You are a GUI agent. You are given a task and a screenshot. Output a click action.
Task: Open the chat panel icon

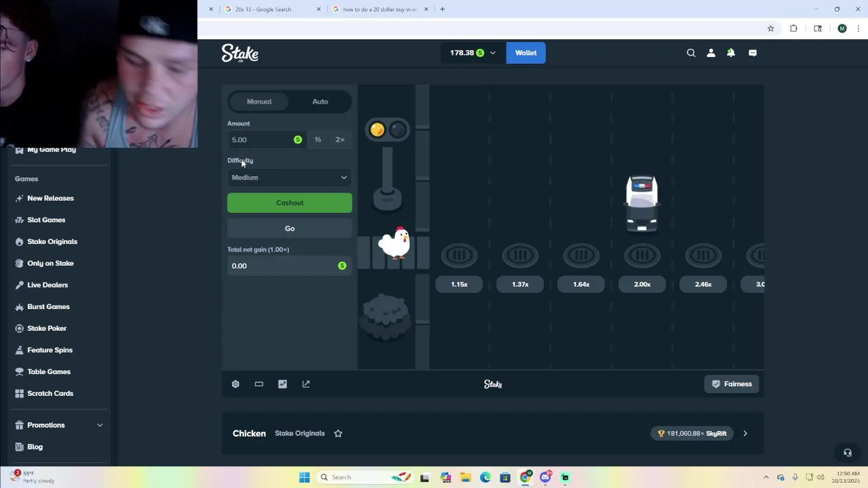pyautogui.click(x=753, y=53)
